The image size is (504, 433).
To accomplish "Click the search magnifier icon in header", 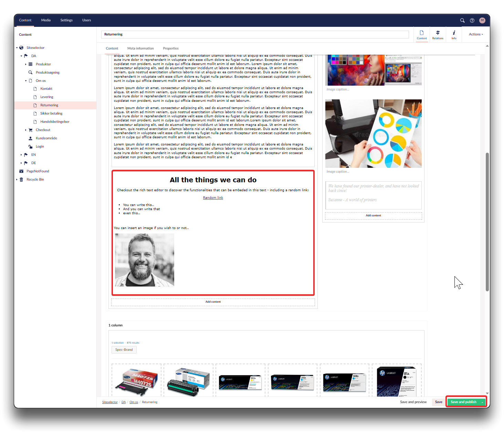I will 462,20.
